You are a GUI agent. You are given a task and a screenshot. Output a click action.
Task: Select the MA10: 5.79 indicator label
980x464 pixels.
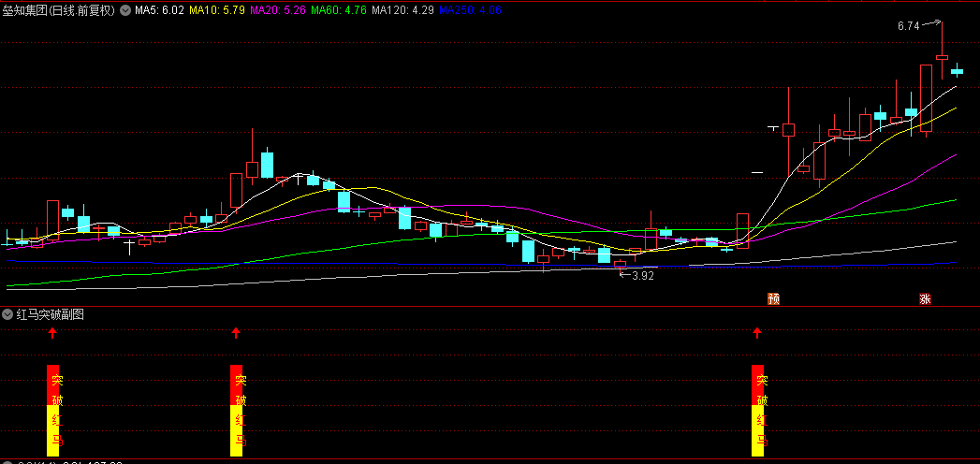(216, 10)
